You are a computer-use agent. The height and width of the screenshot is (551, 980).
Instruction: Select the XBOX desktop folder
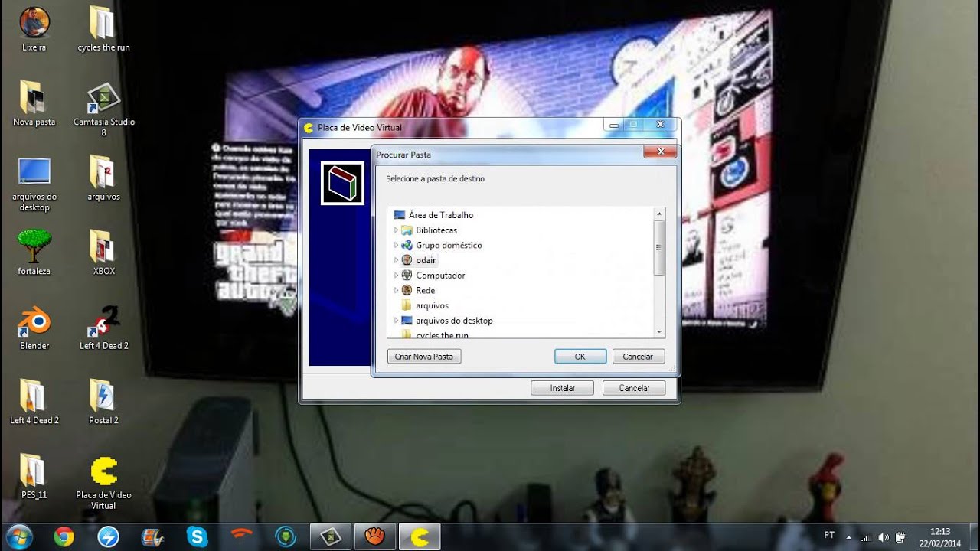[x=103, y=253]
